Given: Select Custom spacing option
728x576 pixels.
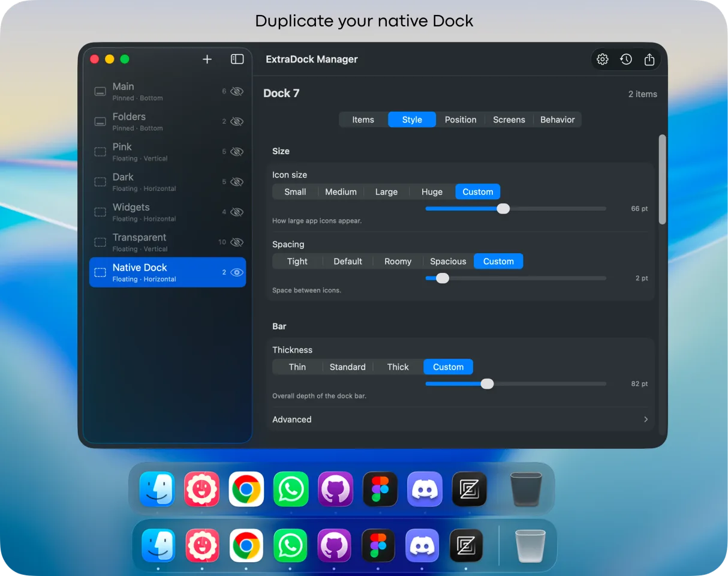Looking at the screenshot, I should point(498,262).
